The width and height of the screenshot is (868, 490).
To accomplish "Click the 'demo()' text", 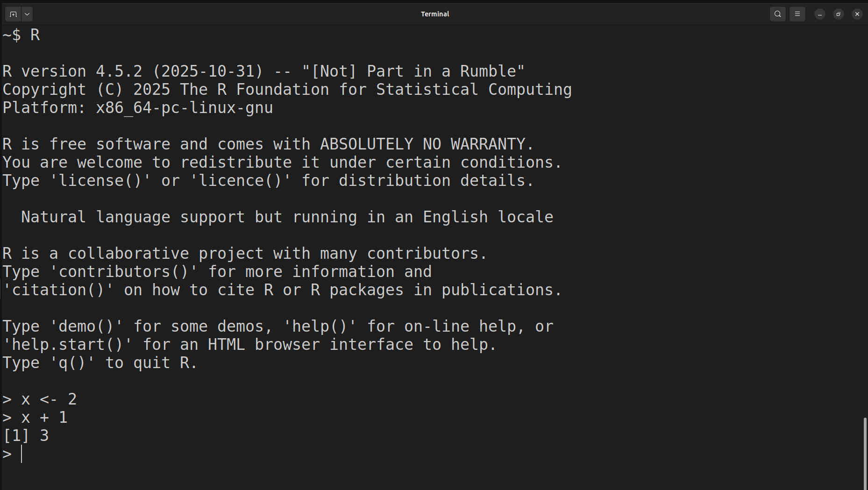I will coord(86,327).
